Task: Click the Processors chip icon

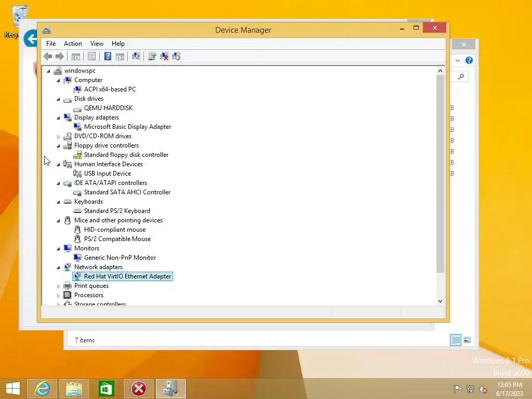Action: click(68, 295)
